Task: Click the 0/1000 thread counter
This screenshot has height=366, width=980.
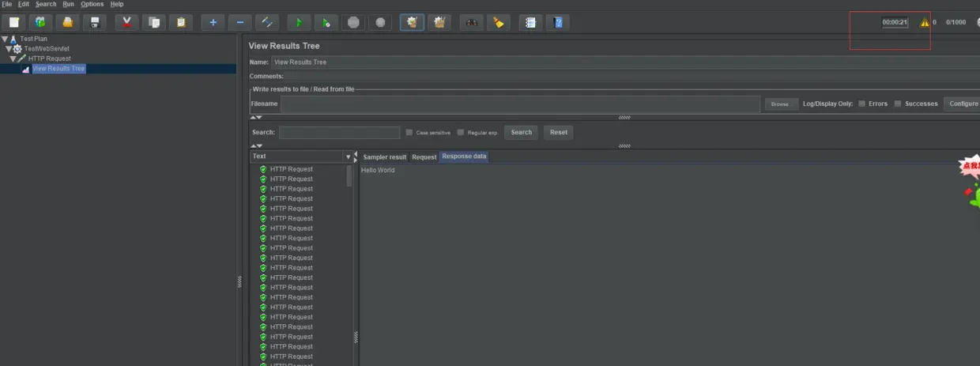Action: tap(955, 22)
